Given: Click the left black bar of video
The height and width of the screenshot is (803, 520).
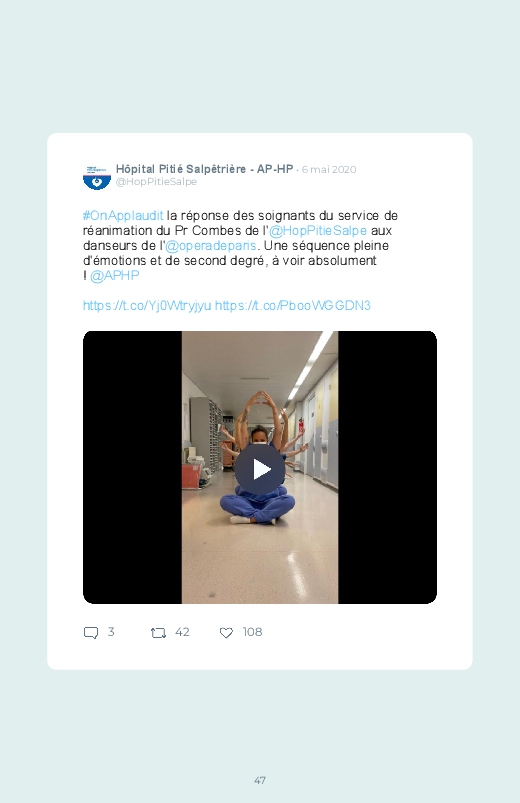Looking at the screenshot, I should point(132,467).
